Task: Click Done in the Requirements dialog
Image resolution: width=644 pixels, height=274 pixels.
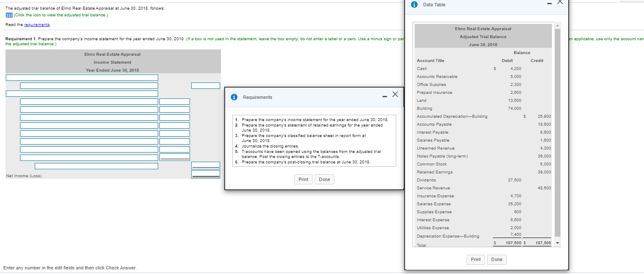Action: point(324,179)
